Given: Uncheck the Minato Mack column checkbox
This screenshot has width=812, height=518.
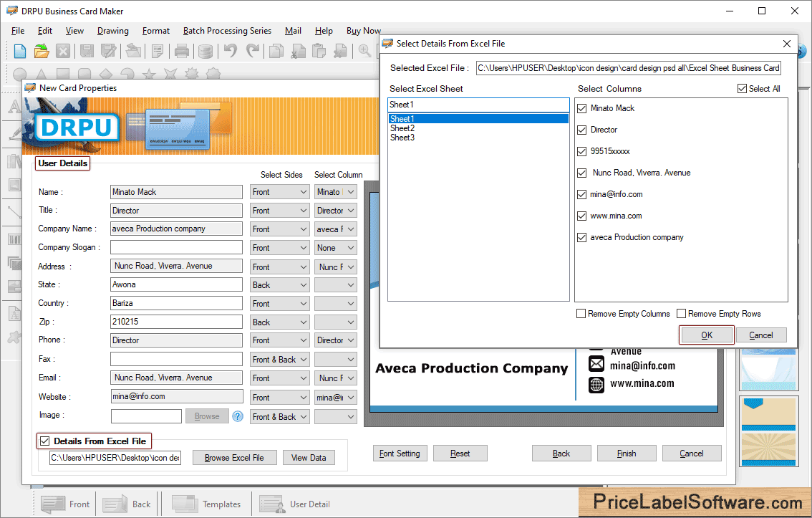Looking at the screenshot, I should [581, 108].
